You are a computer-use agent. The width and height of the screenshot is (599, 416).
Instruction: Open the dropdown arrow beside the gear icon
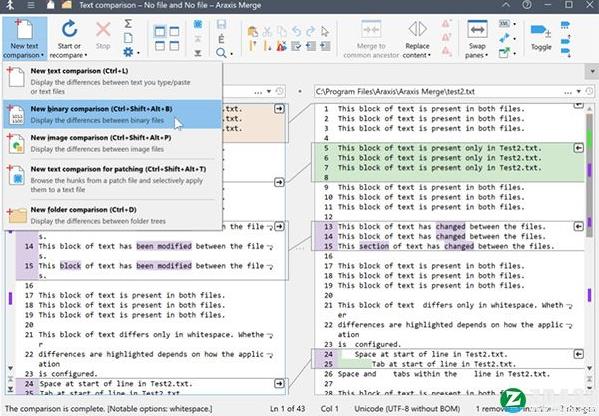click(138, 53)
